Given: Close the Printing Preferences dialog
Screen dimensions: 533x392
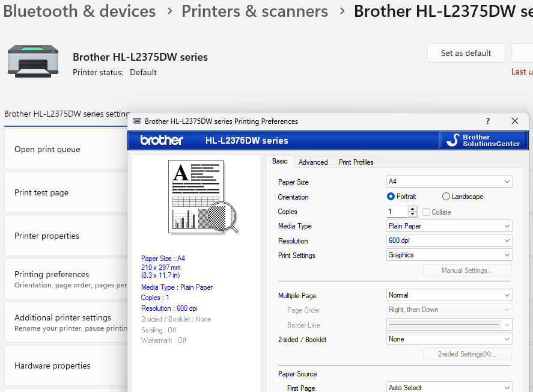Looking at the screenshot, I should 515,121.
